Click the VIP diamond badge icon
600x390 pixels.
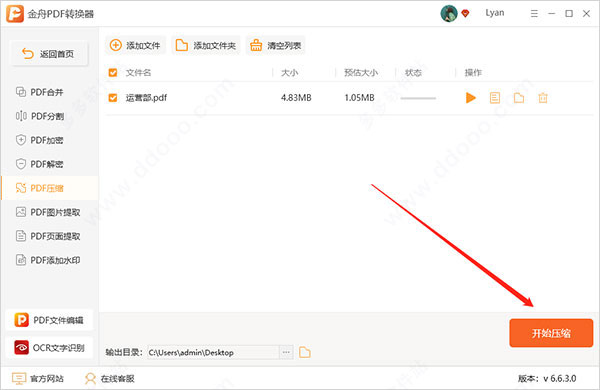[465, 14]
